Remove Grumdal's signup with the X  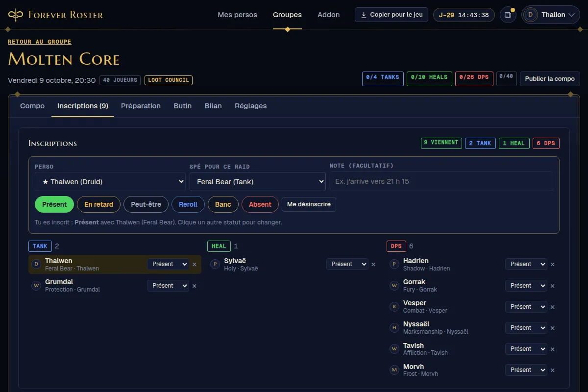pos(195,286)
